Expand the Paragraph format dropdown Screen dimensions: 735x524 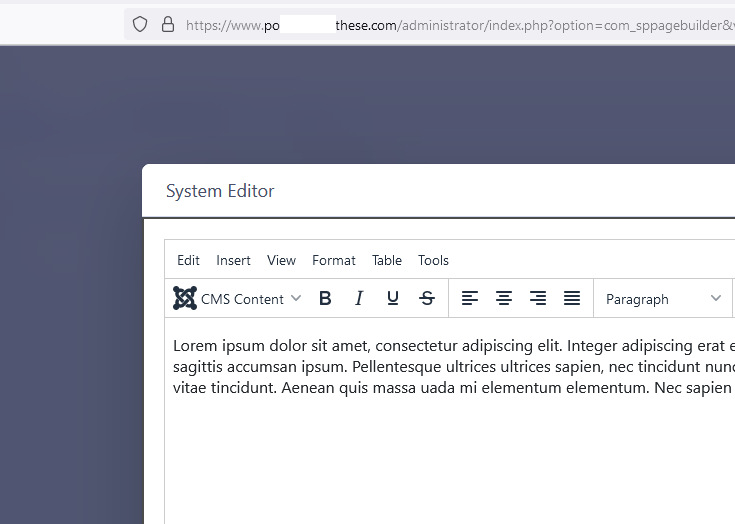click(x=663, y=298)
